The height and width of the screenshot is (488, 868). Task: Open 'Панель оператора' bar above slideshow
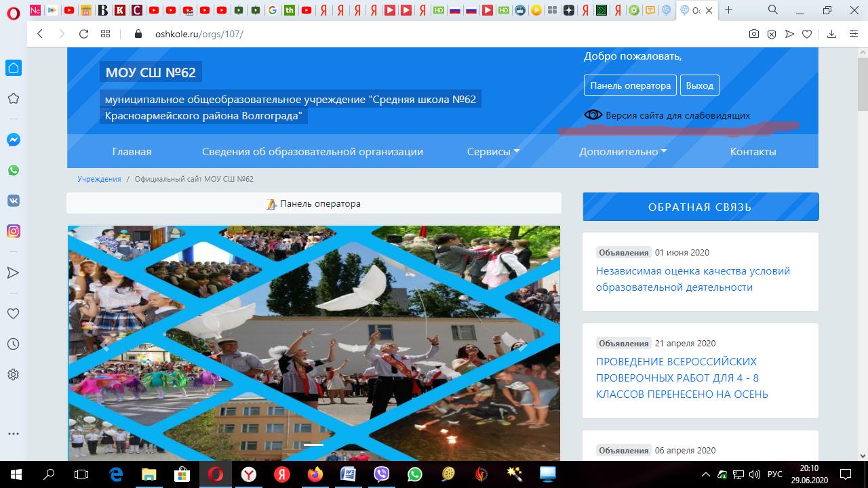(313, 203)
